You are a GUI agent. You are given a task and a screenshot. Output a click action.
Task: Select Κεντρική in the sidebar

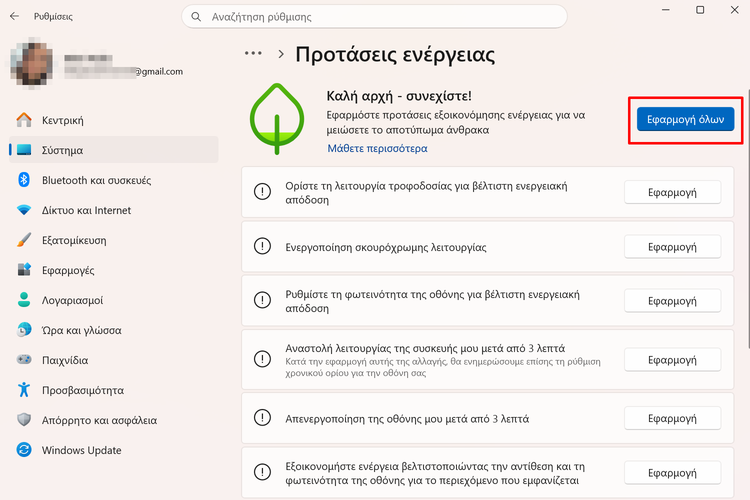point(62,120)
